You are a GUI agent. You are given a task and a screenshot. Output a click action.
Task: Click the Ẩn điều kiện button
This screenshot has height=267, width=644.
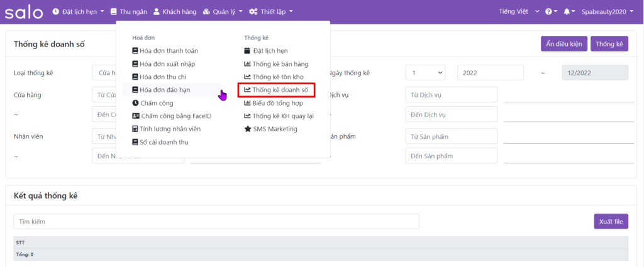point(564,44)
